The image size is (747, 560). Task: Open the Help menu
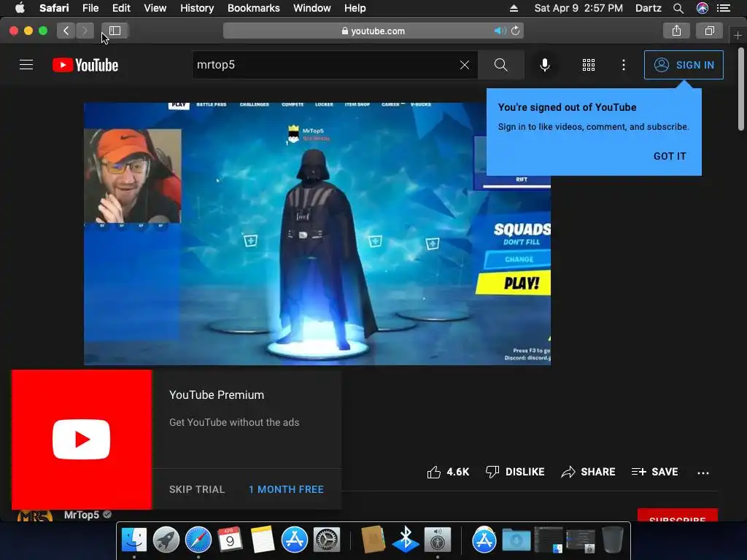355,8
